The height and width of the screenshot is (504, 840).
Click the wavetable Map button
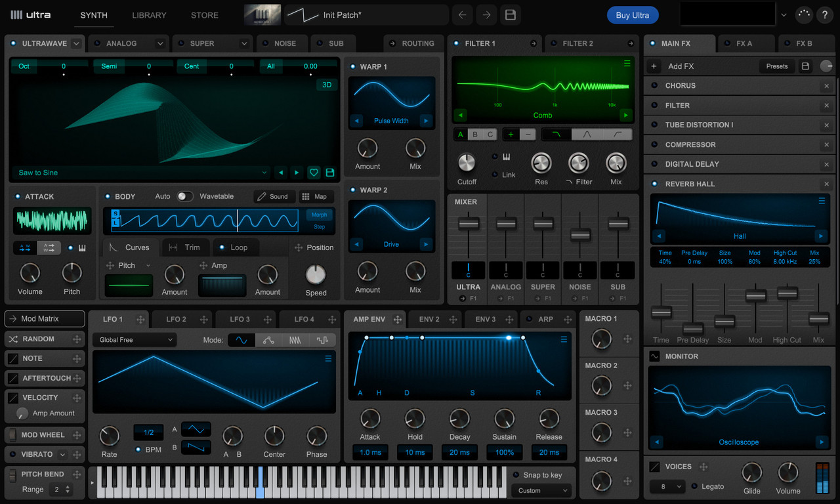(315, 196)
